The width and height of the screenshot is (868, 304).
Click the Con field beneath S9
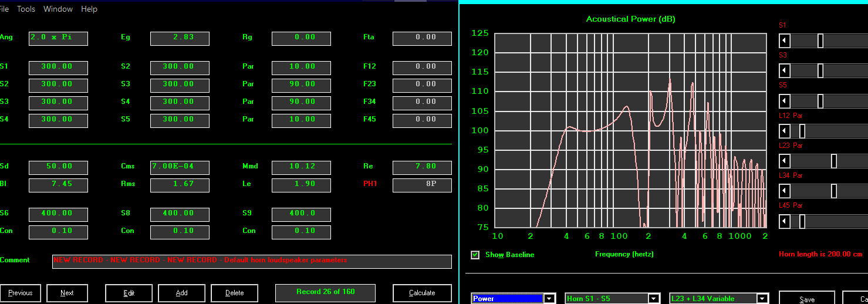tap(301, 232)
